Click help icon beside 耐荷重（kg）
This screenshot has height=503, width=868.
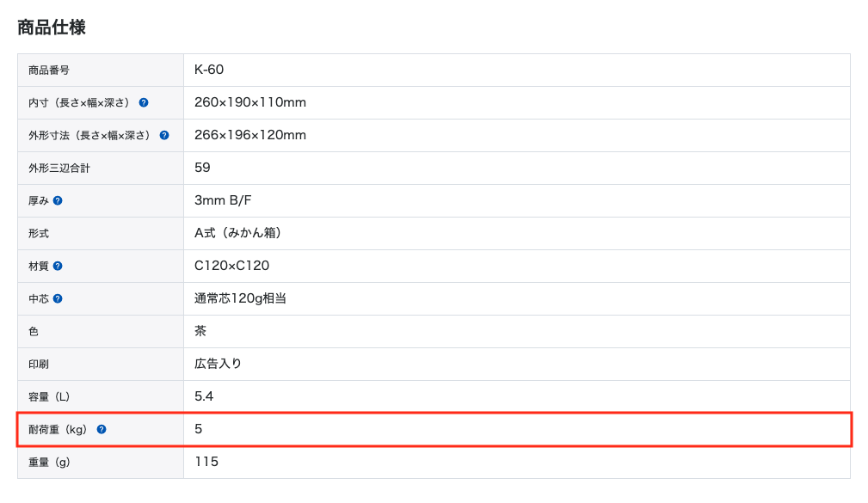point(102,429)
